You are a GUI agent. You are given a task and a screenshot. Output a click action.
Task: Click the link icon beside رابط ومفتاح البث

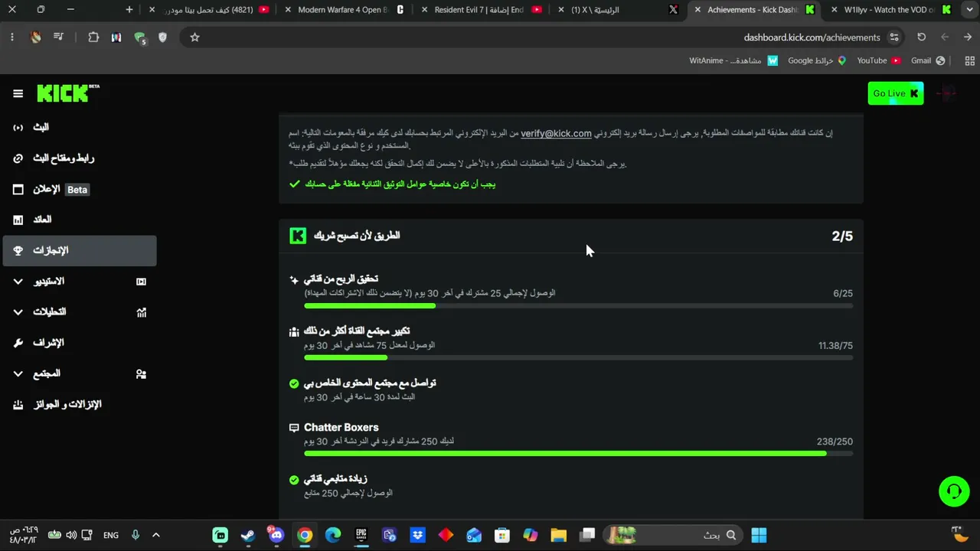(x=18, y=158)
